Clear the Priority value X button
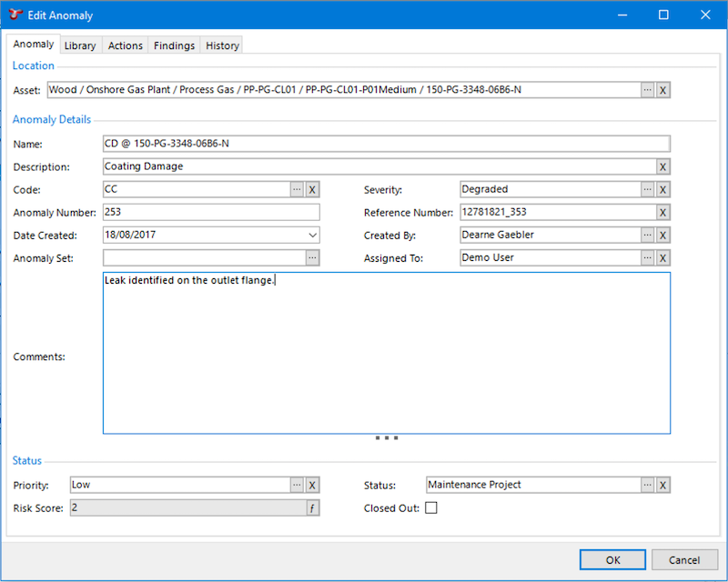This screenshot has height=582, width=728. [x=312, y=485]
